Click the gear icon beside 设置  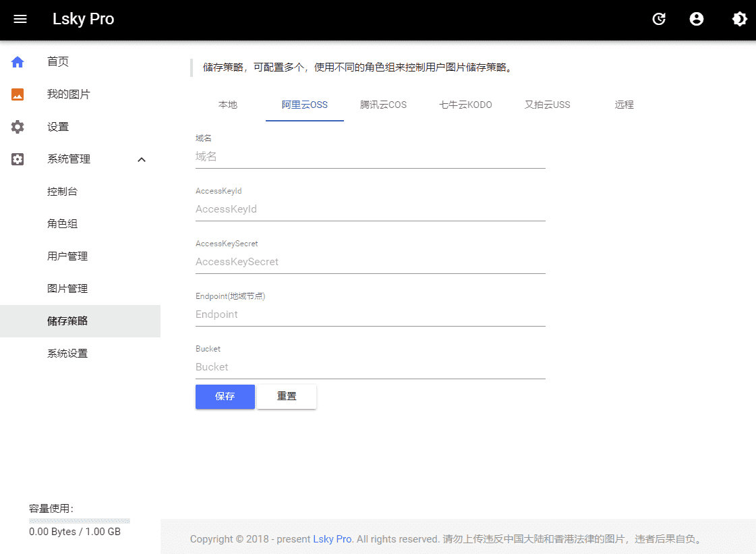17,126
